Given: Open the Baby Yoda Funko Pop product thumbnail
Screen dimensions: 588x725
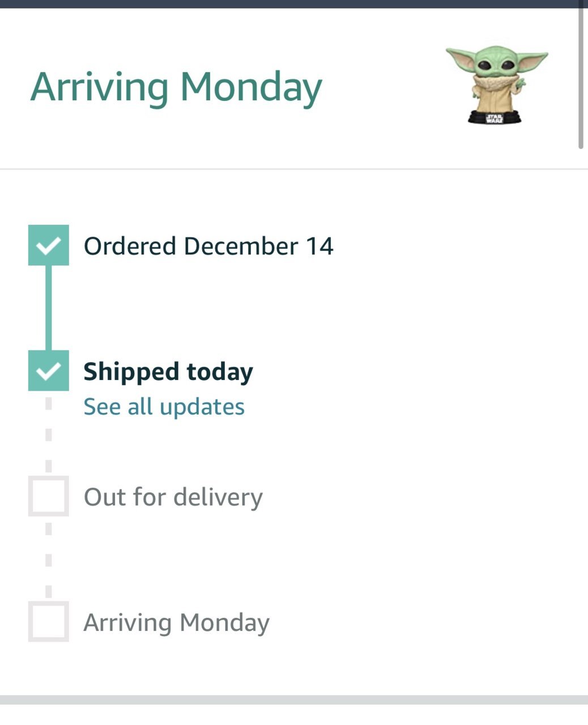Looking at the screenshot, I should point(497,85).
